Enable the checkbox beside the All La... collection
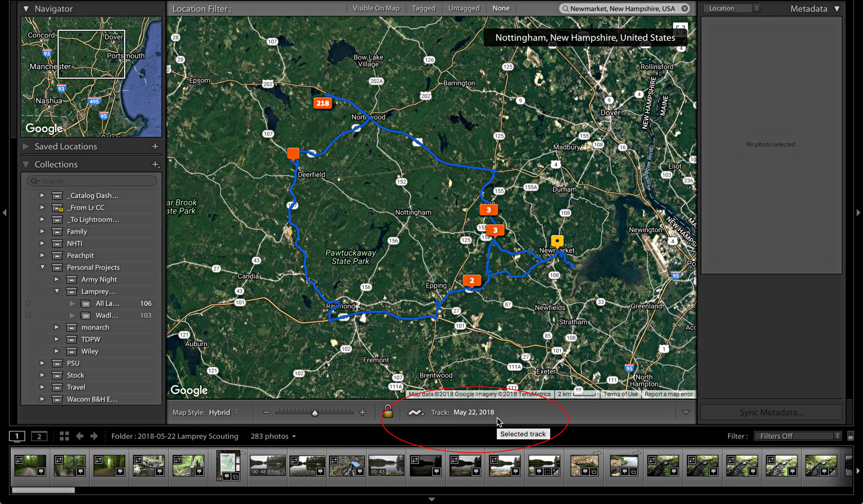 [x=28, y=303]
